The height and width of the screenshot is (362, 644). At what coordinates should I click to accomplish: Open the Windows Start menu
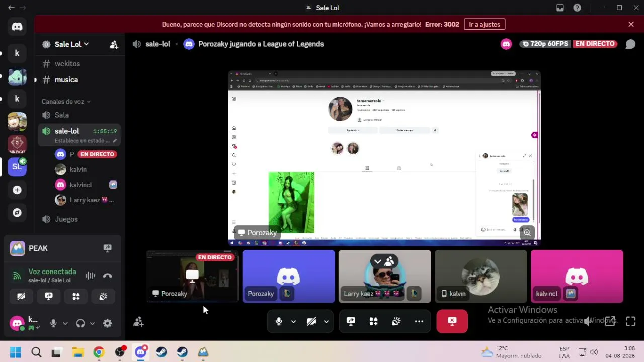click(x=16, y=352)
